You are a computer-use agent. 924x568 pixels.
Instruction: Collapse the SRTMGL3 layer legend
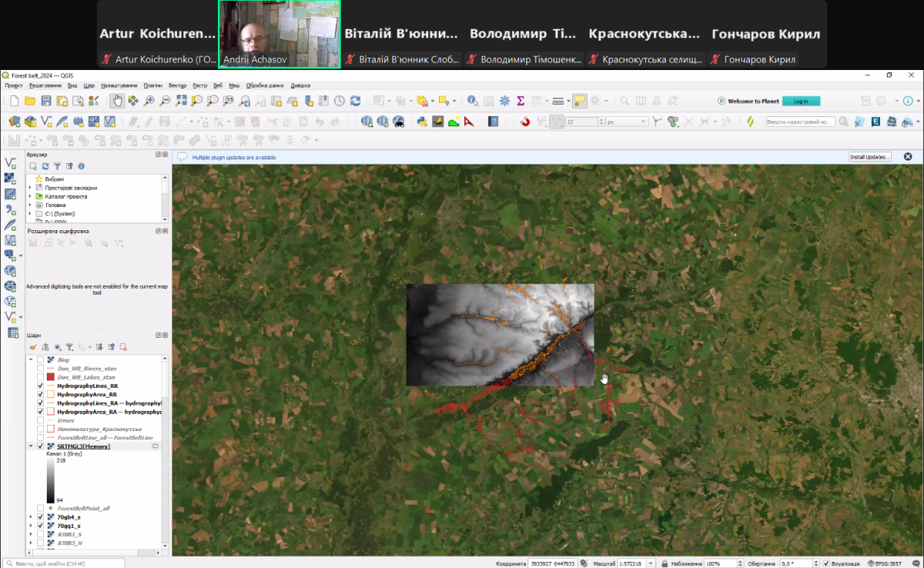(x=31, y=446)
